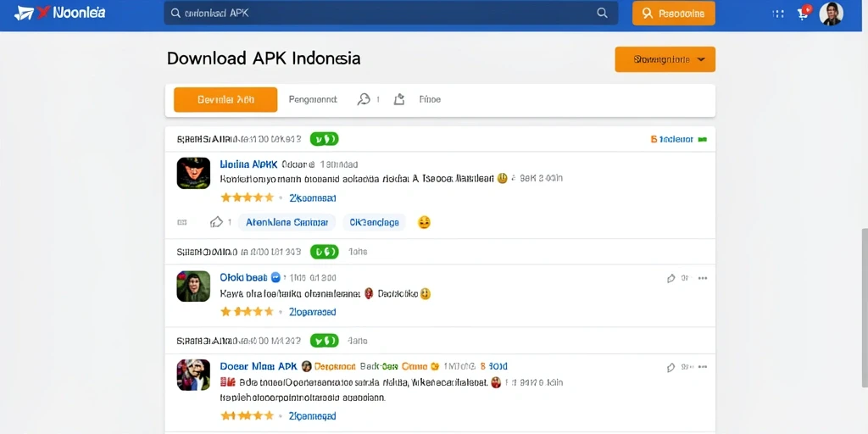The image size is (868, 434).
Task: Click the yellow emoji in first review text
Action: pos(502,178)
